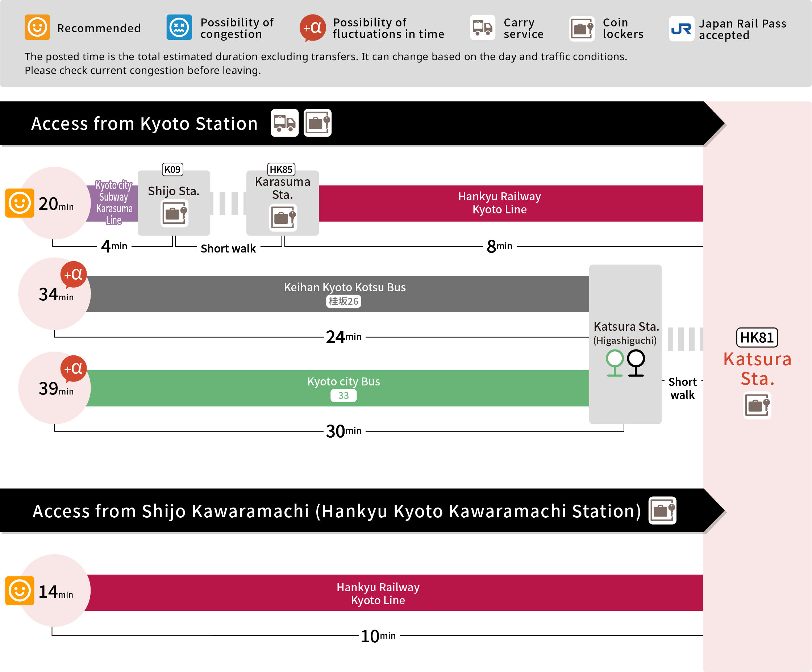Screen dimensions: 812x672
Task: Click the coin locker icon under Shijo Sta.
Action: [x=175, y=213]
